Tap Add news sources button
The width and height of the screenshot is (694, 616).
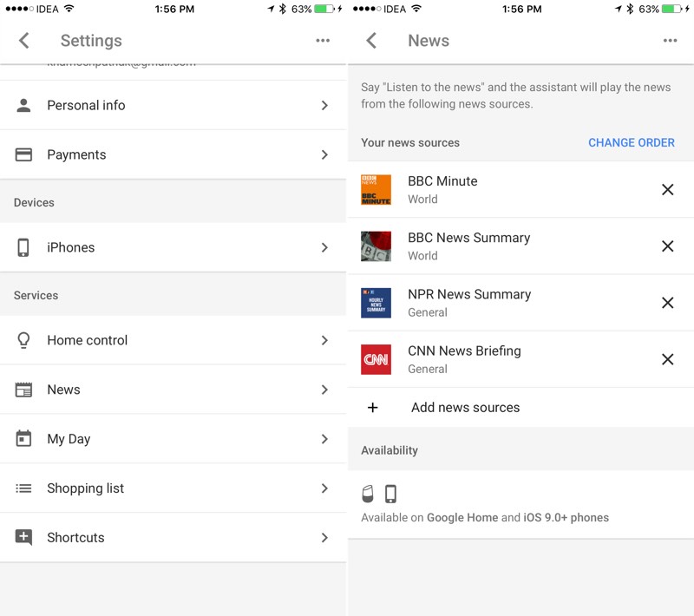click(465, 408)
